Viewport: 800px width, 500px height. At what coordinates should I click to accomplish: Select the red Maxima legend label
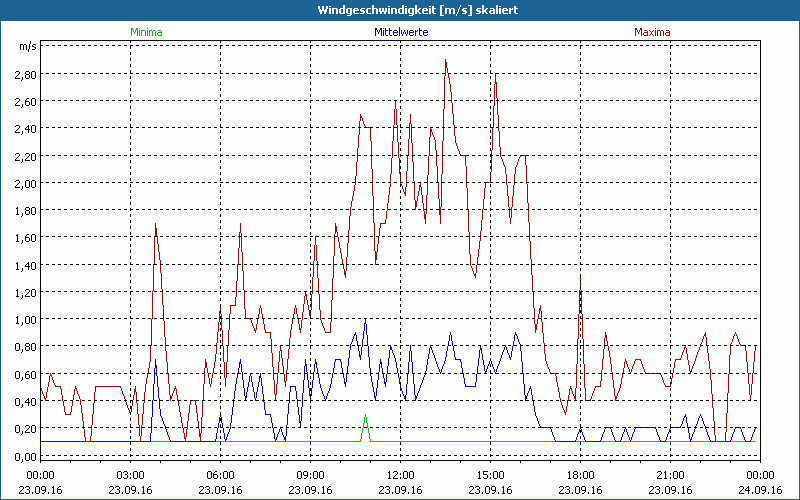652,32
